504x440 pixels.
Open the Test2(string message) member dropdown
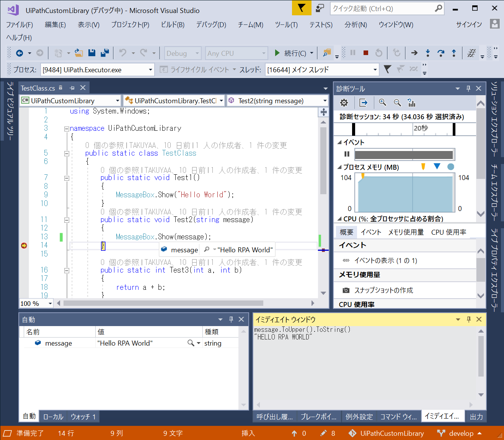click(x=325, y=101)
